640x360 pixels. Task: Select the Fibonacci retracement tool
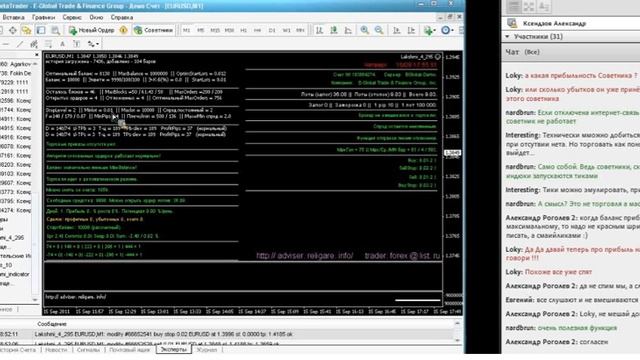coord(48,44)
